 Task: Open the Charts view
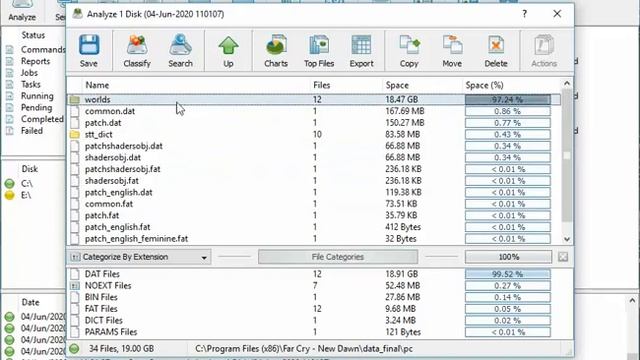pos(276,51)
